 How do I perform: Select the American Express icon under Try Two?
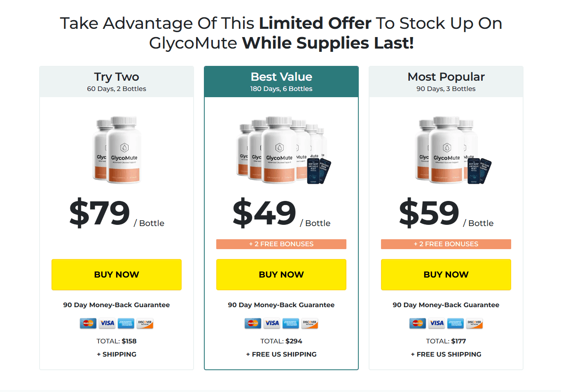click(x=126, y=323)
